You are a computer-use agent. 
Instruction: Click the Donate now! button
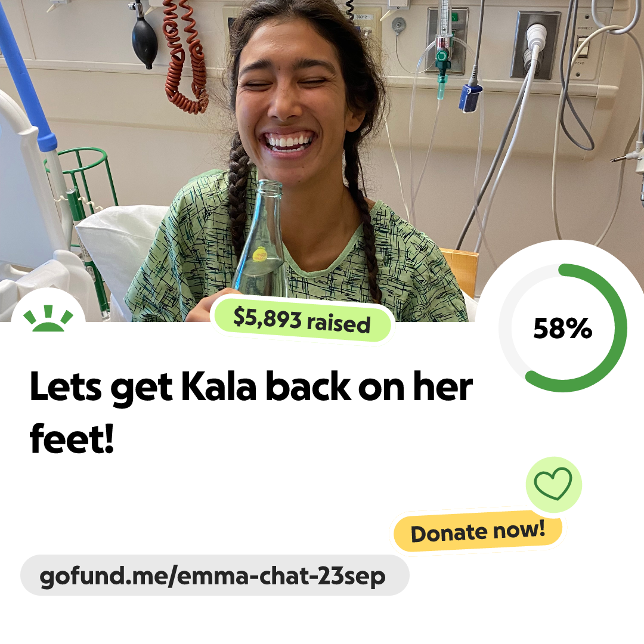coord(478,532)
